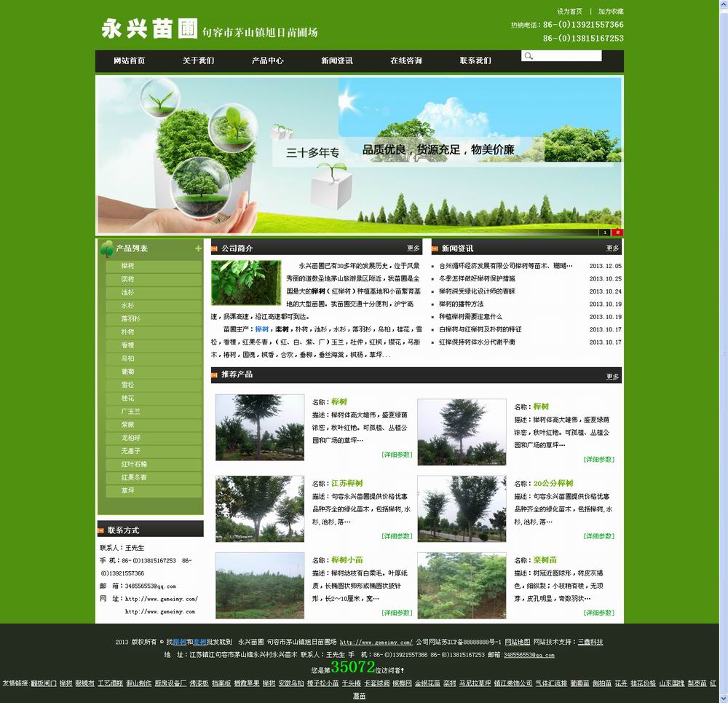Click the magnifier search icon
This screenshot has width=728, height=703.
click(529, 56)
